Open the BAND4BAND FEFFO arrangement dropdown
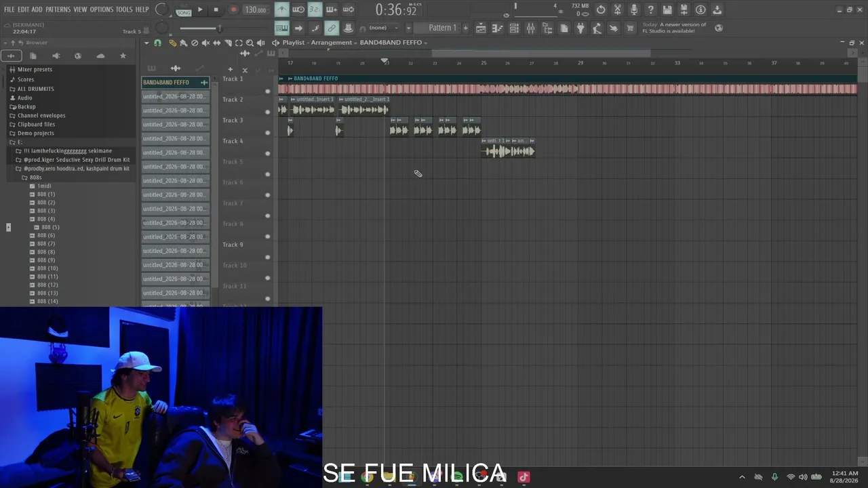 click(393, 43)
